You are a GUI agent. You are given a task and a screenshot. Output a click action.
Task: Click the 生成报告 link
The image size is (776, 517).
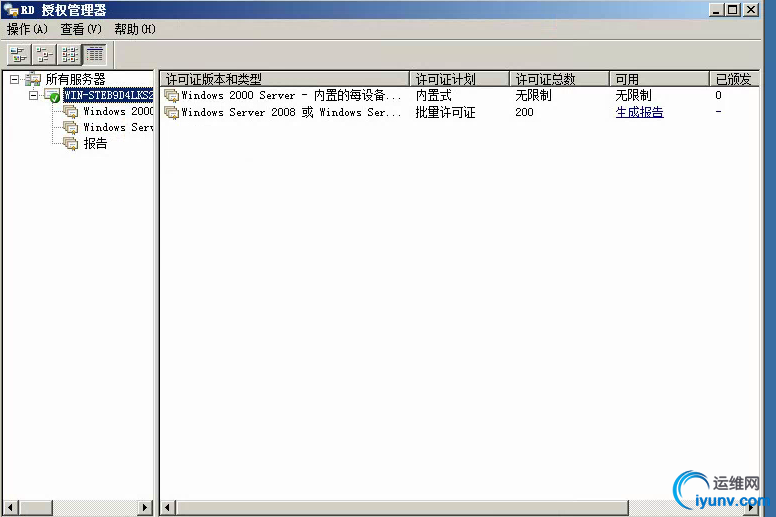pyautogui.click(x=639, y=112)
